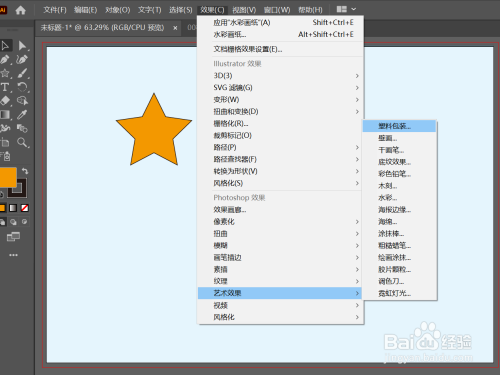The height and width of the screenshot is (375, 500).
Task: Select the Artboard tool
Action: [x=5, y=142]
